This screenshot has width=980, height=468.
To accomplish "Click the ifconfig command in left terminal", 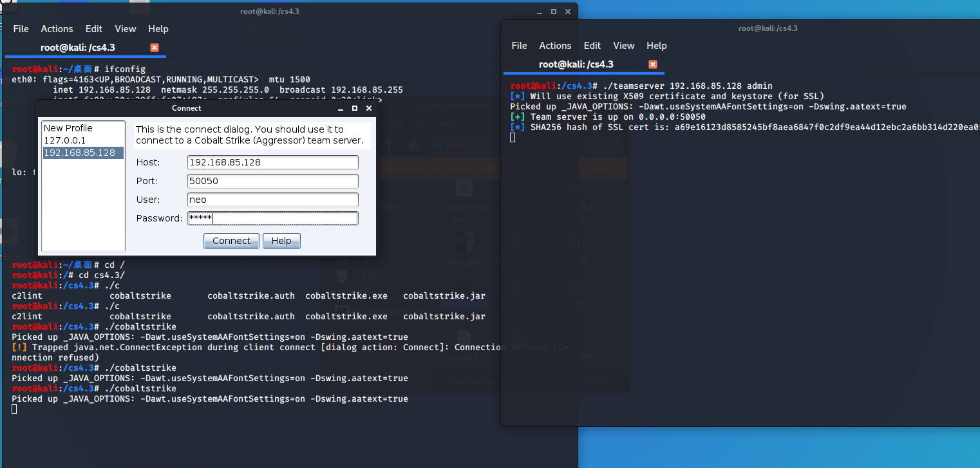I will (x=125, y=69).
